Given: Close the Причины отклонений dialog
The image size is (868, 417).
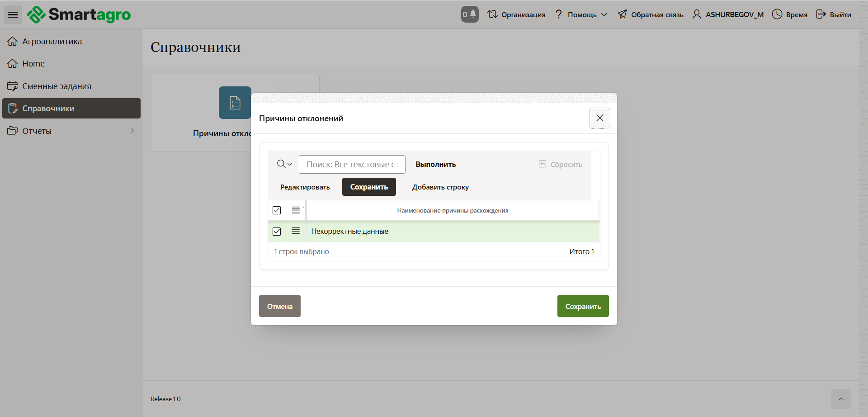Looking at the screenshot, I should (599, 118).
